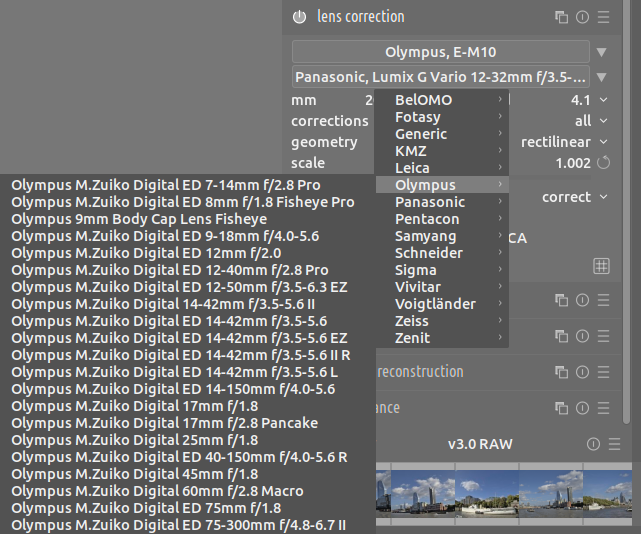Choose Olympus M.Zuiko 60mm f/2.8 Macro
Viewport: 641px width, 534px height.
coord(188,491)
